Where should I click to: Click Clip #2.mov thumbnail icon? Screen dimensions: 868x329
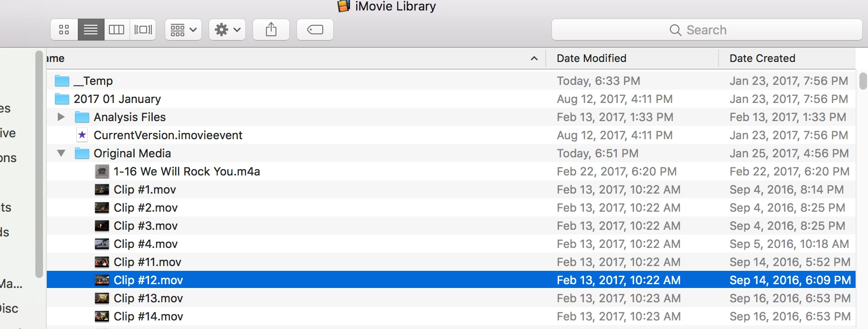[x=102, y=207]
